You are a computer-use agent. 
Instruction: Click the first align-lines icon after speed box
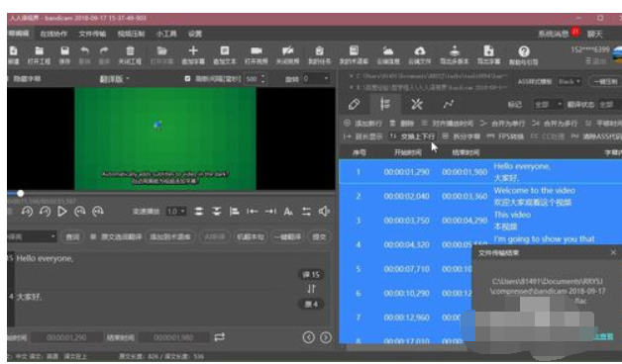(199, 212)
